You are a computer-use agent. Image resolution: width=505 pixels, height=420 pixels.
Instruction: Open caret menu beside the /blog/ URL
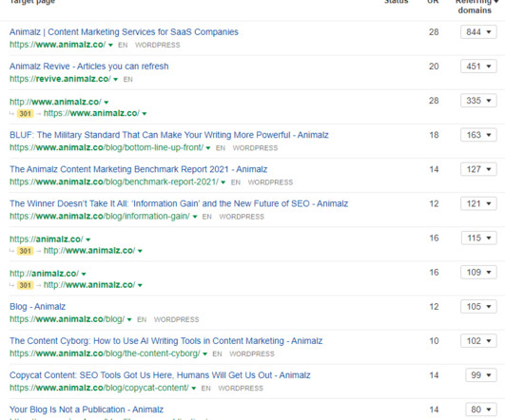129,320
